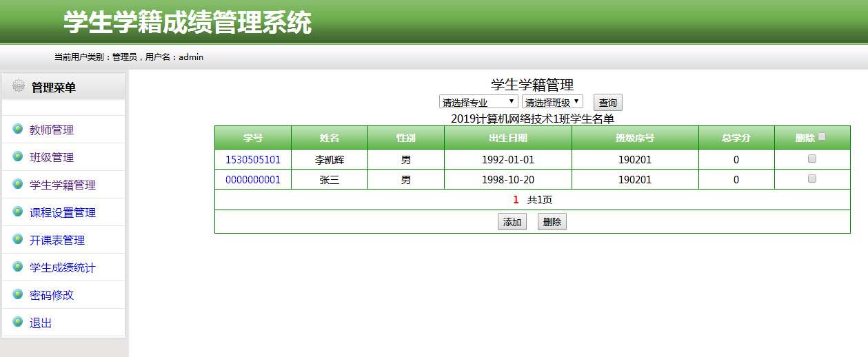
Task: Expand the 请选择班级 dropdown
Action: (552, 102)
